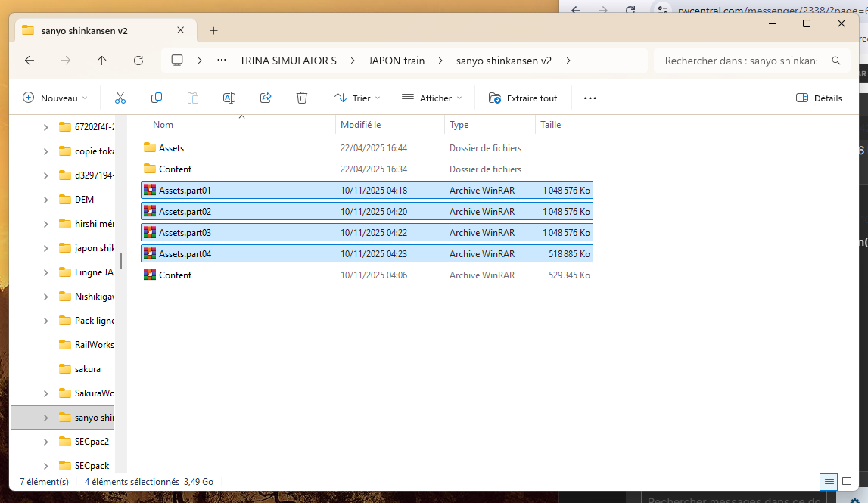Click the Rename icon
Viewport: 868px width, 503px height.
tap(229, 98)
